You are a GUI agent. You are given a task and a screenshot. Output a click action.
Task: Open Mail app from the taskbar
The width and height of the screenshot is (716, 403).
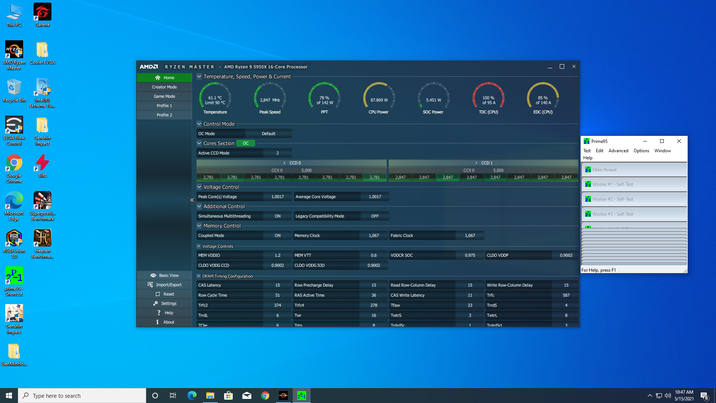(x=247, y=395)
